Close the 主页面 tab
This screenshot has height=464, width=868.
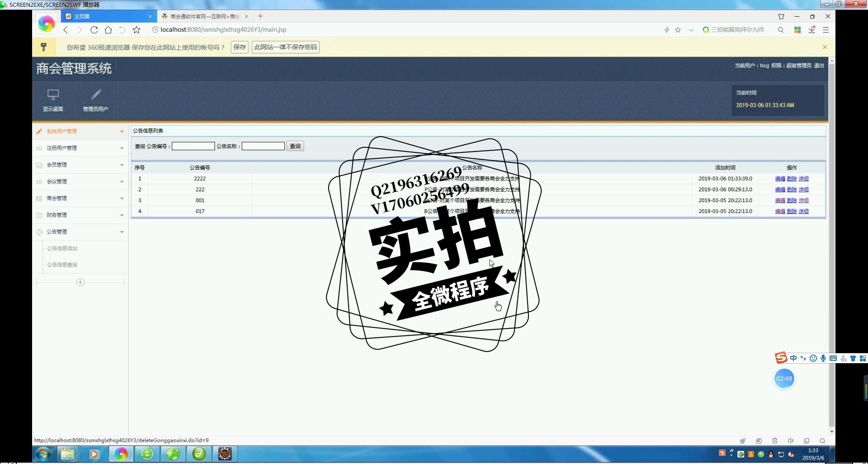pyautogui.click(x=150, y=16)
